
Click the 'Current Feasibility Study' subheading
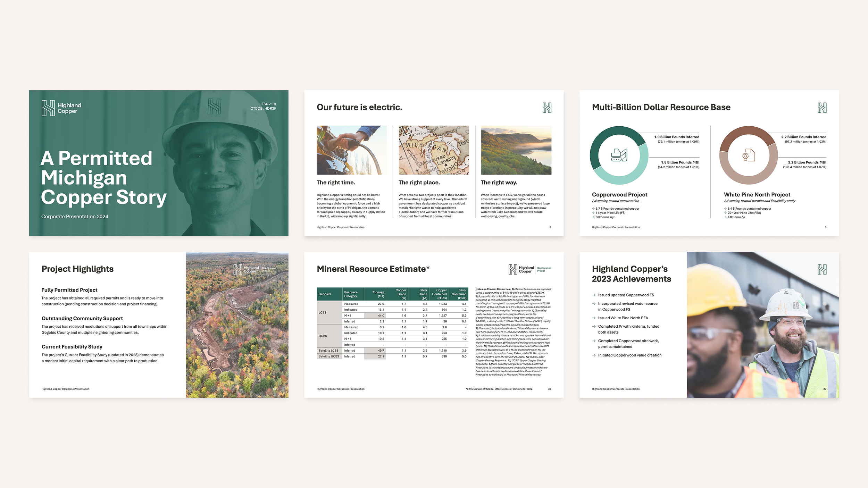tap(72, 347)
